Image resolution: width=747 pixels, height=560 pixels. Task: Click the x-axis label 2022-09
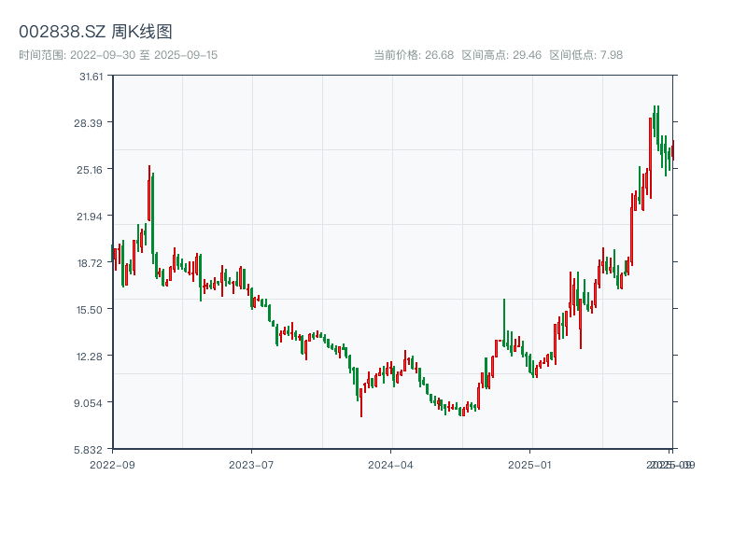point(112,465)
